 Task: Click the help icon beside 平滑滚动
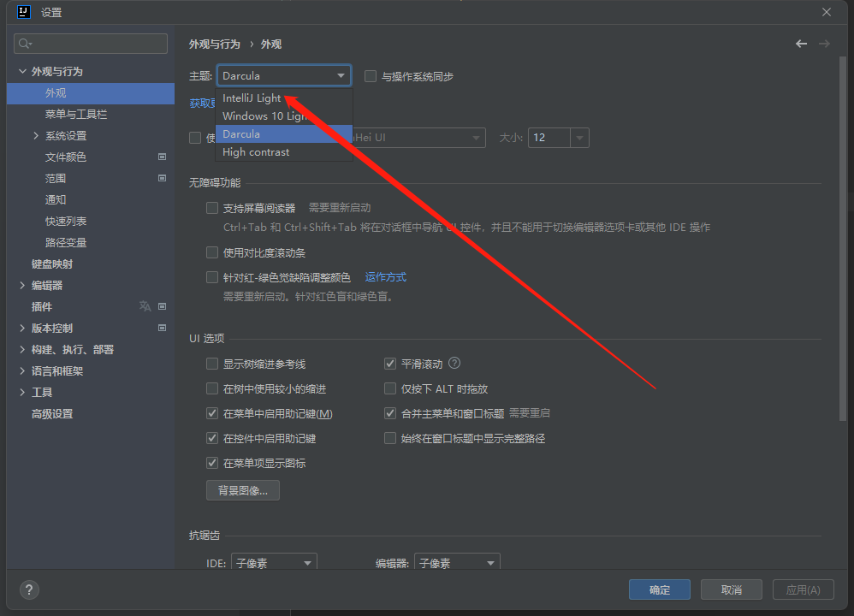(x=454, y=364)
